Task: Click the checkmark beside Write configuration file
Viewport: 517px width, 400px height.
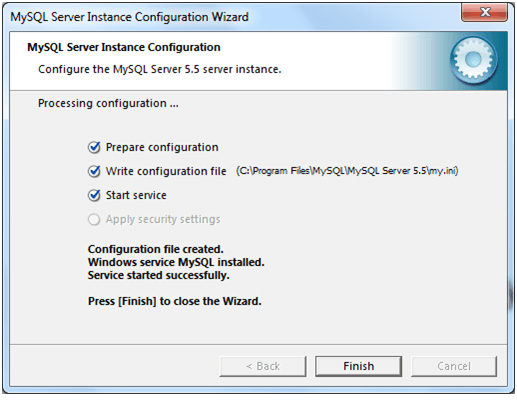Action: [94, 171]
